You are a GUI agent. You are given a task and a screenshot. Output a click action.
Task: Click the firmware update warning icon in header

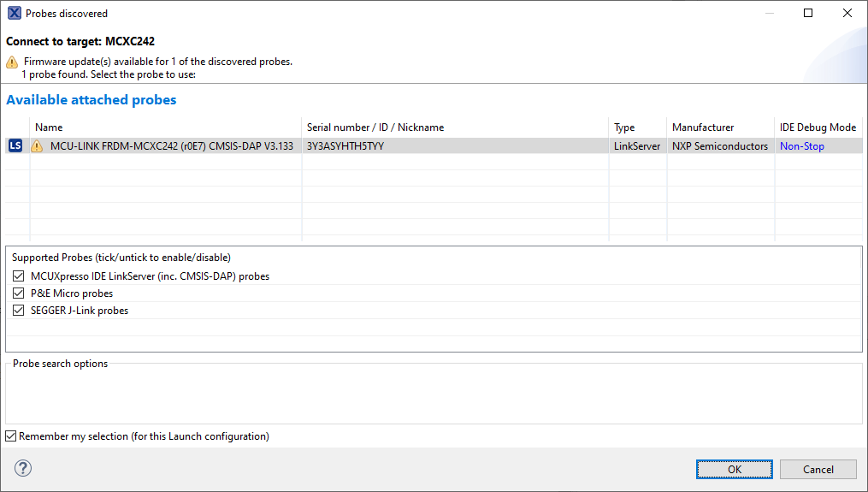pos(12,62)
